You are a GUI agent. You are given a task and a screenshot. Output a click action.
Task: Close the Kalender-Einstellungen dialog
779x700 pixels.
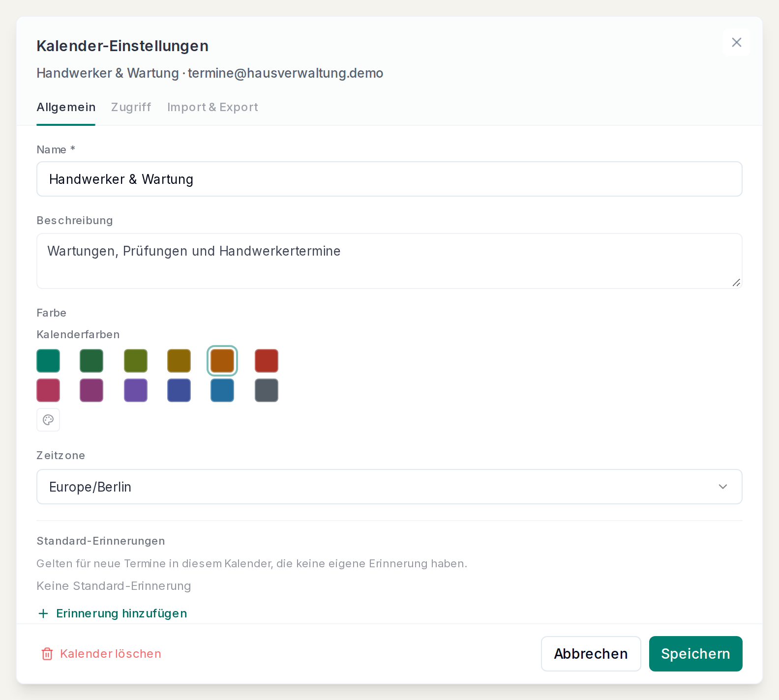pyautogui.click(x=736, y=42)
